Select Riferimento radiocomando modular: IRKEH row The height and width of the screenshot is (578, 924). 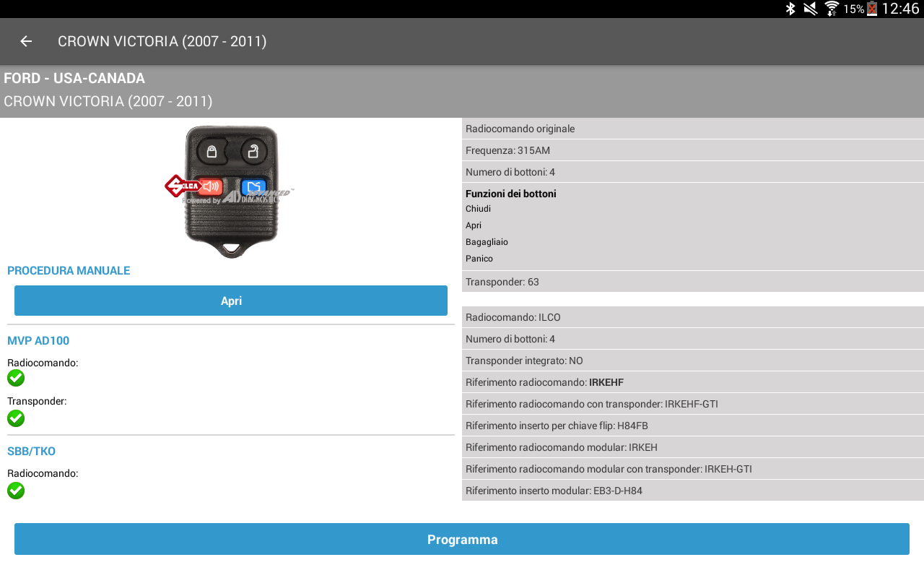(x=693, y=447)
